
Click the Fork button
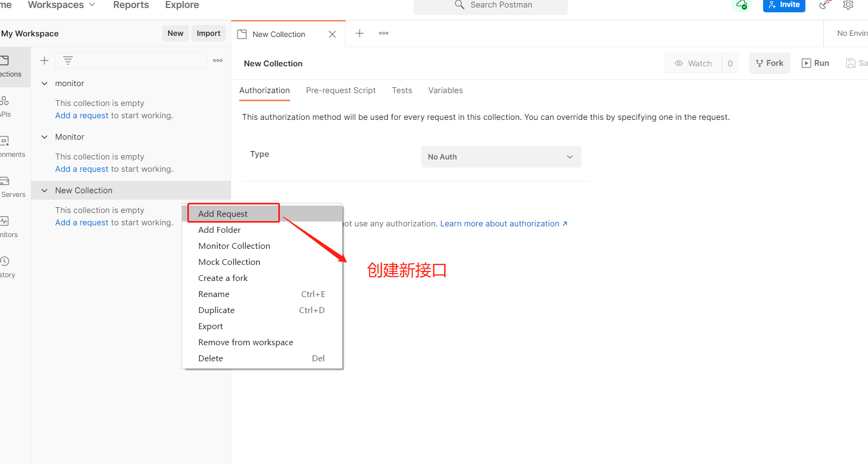coord(770,63)
